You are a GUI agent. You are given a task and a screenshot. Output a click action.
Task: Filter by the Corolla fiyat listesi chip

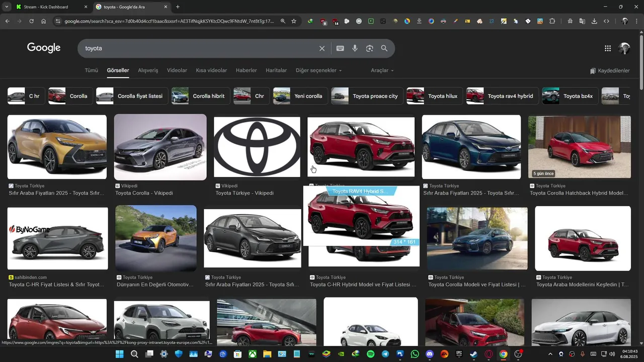(x=132, y=96)
